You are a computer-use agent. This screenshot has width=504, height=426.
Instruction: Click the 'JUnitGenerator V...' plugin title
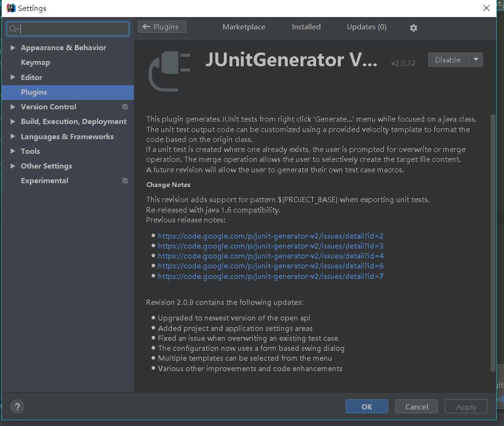[x=291, y=60]
